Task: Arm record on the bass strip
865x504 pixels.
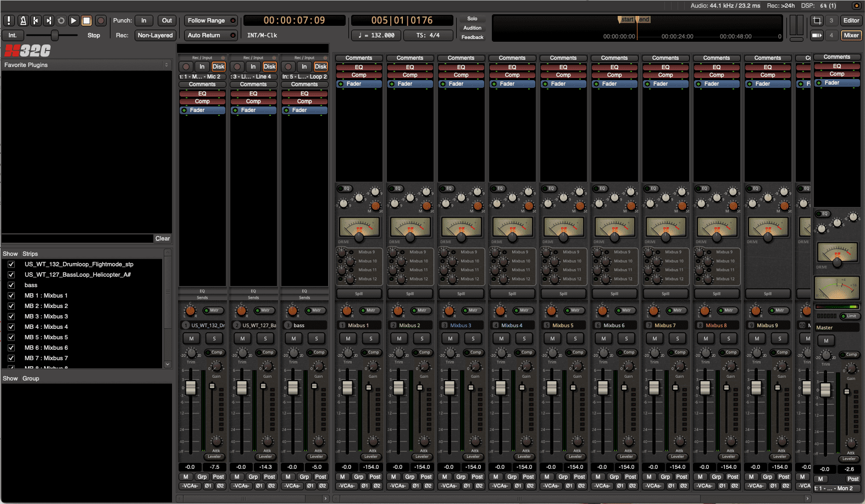Action: pos(289,66)
